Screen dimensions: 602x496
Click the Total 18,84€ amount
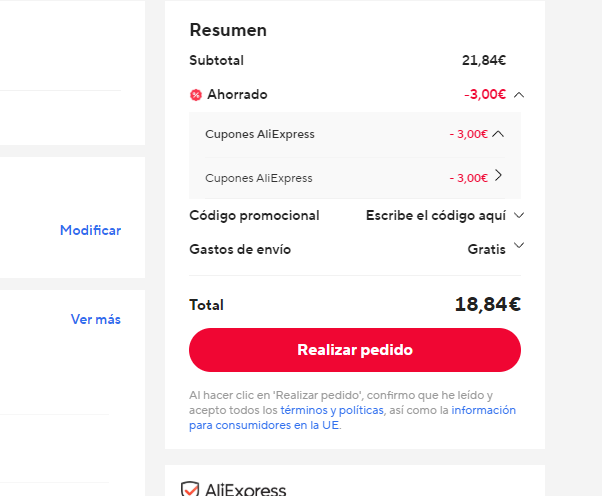[488, 304]
